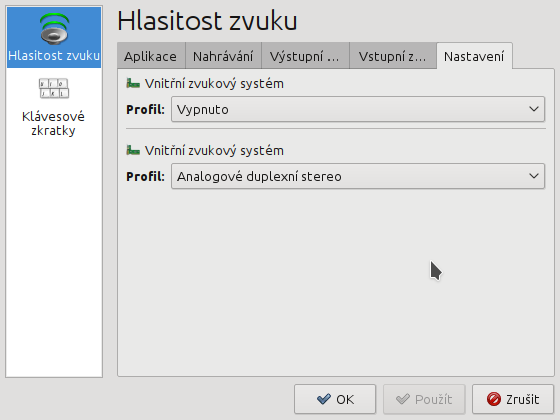Click sound card icon of second Vnitřní zvukový systém
The width and height of the screenshot is (560, 420).
click(133, 150)
